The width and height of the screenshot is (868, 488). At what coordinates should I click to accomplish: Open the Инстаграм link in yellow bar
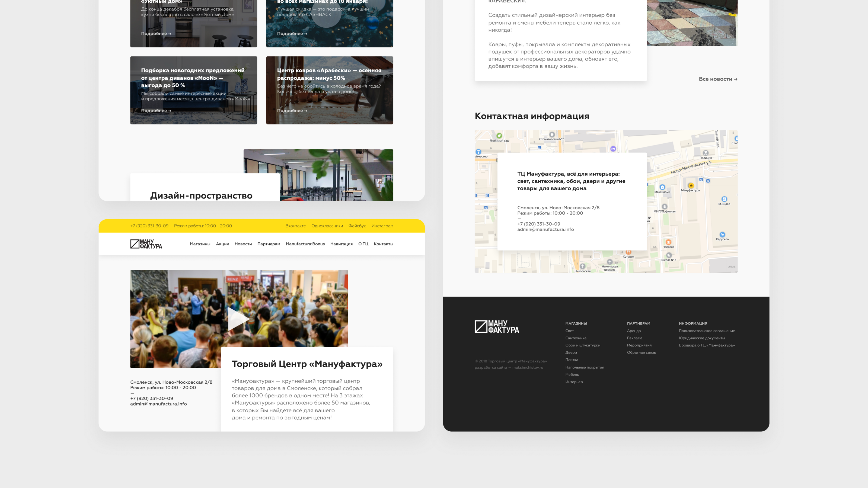click(382, 226)
